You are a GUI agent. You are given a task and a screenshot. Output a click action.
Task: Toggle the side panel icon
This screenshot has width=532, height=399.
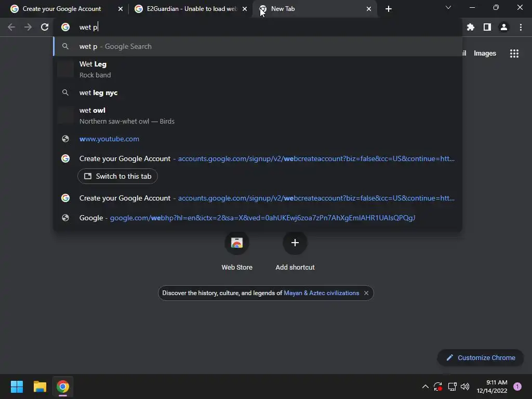487,27
